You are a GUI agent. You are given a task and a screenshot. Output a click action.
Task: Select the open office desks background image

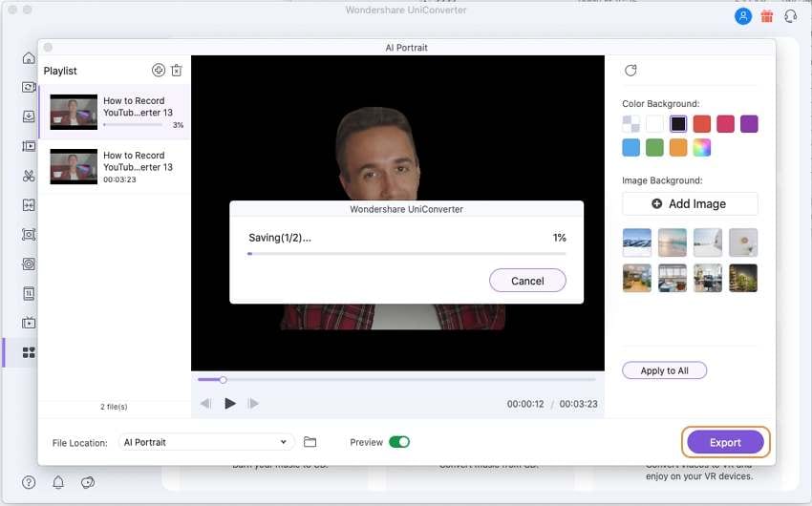(x=708, y=278)
